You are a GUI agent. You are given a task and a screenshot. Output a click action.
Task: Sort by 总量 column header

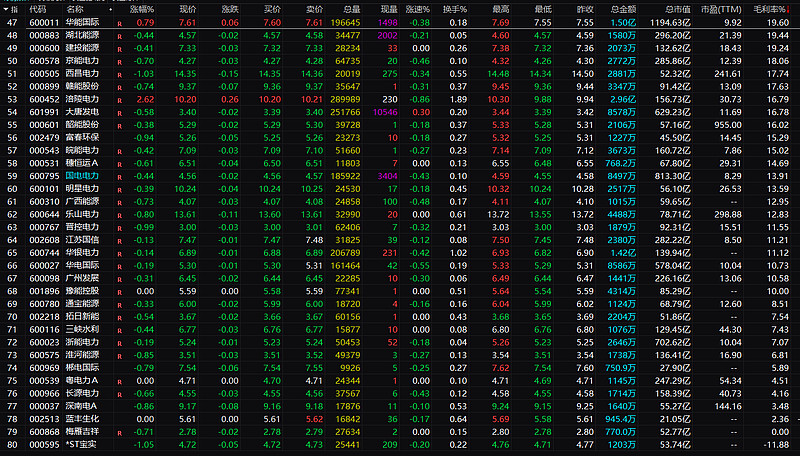coord(352,9)
